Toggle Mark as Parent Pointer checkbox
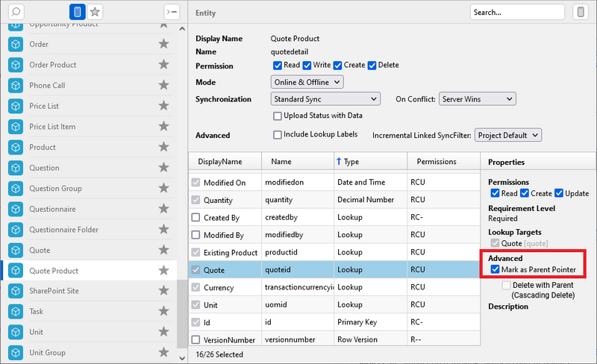597x364 pixels. point(495,269)
